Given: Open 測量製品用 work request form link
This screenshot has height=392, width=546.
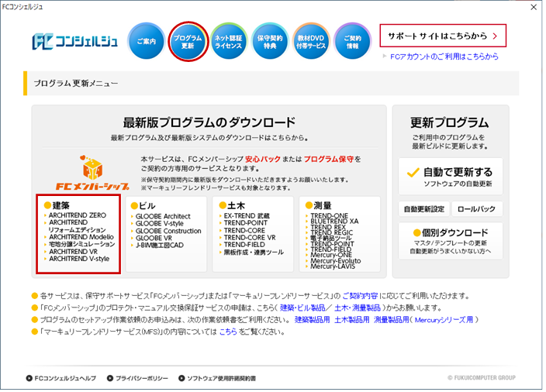Looking at the screenshot, I should click(x=392, y=320).
